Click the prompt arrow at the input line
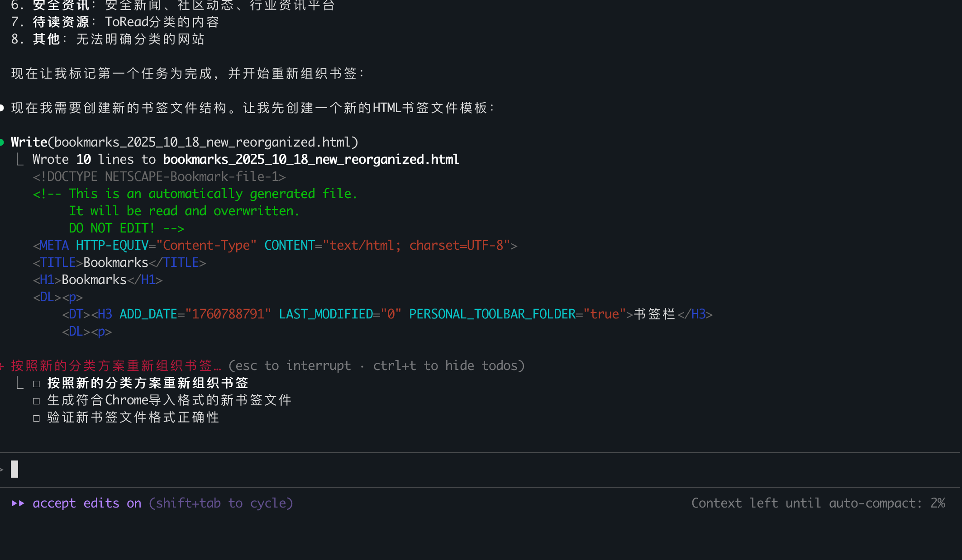 [2, 469]
